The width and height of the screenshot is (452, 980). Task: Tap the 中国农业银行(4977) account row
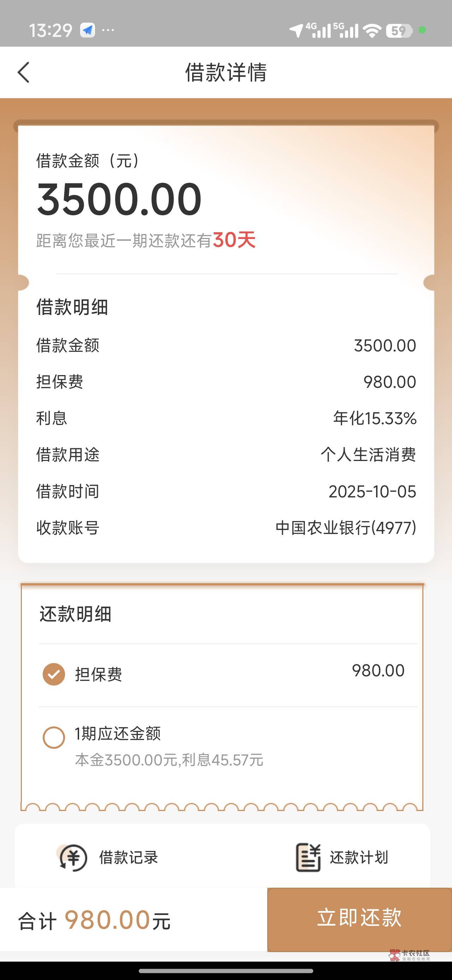(x=346, y=528)
